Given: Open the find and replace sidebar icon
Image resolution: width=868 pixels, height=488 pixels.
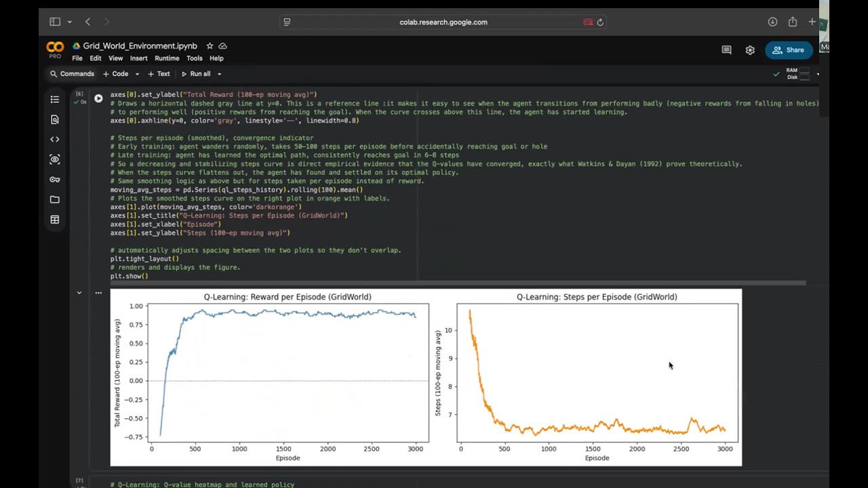Looking at the screenshot, I should tap(55, 119).
